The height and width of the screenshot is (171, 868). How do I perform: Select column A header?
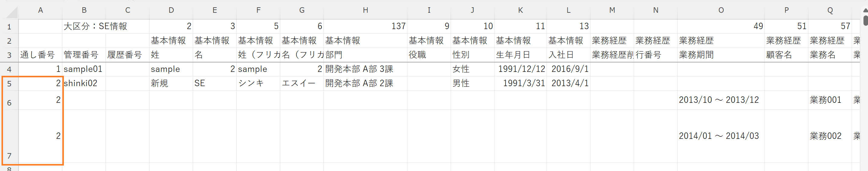40,10
